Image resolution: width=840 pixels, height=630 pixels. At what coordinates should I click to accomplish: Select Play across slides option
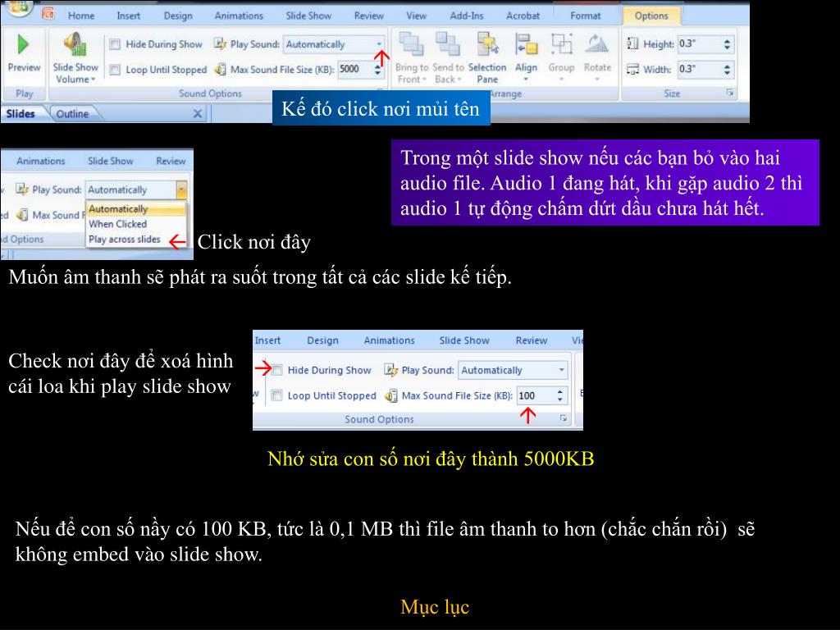coord(125,240)
